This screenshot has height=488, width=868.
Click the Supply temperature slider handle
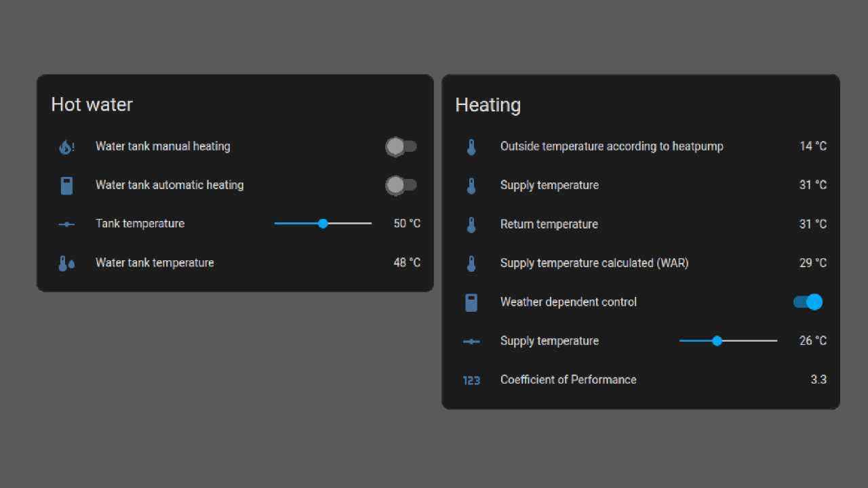tap(717, 341)
